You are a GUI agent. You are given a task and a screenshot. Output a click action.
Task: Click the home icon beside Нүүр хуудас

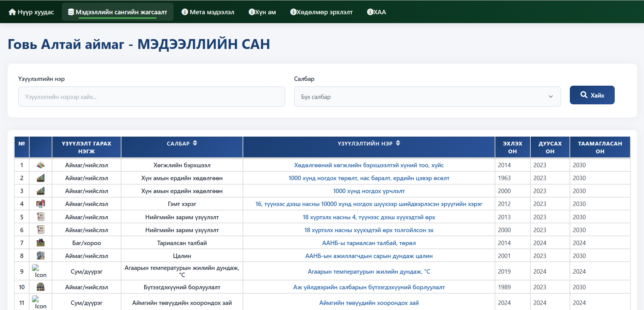point(12,12)
